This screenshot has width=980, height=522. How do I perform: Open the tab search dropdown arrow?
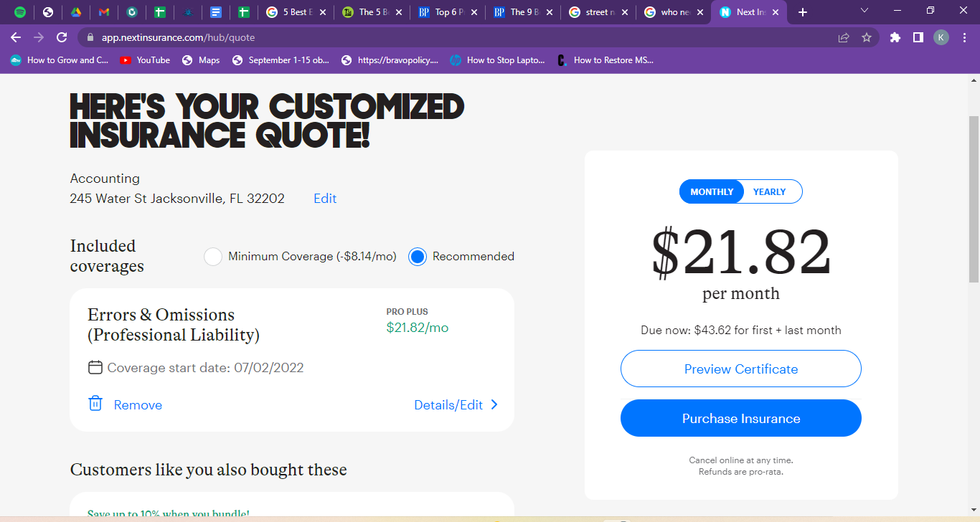(x=864, y=11)
